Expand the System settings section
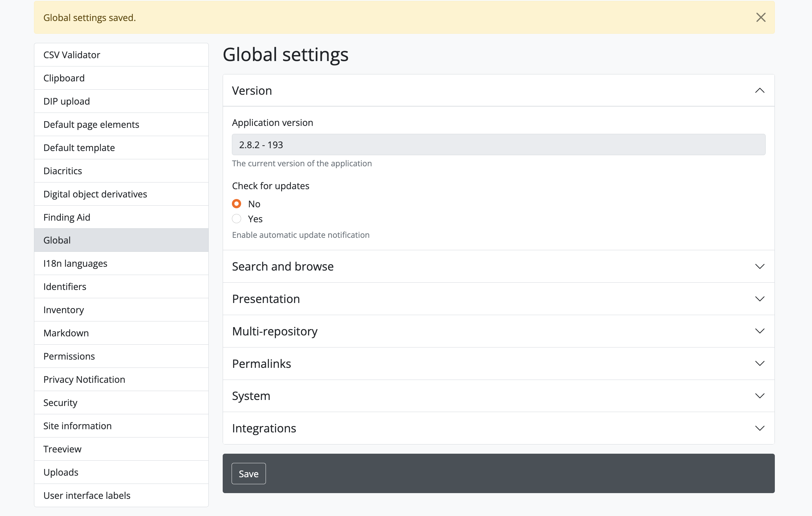 coord(759,396)
